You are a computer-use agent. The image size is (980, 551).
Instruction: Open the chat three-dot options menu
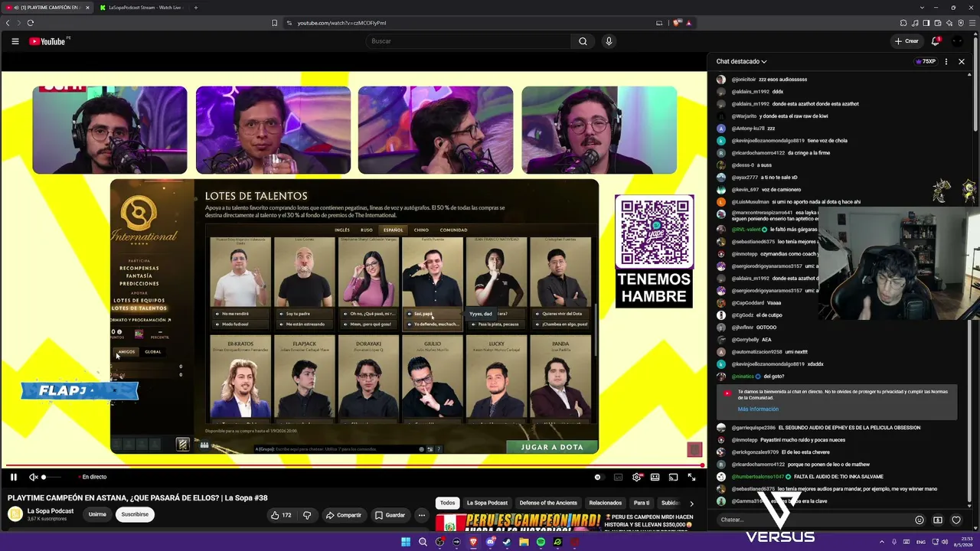click(946, 61)
